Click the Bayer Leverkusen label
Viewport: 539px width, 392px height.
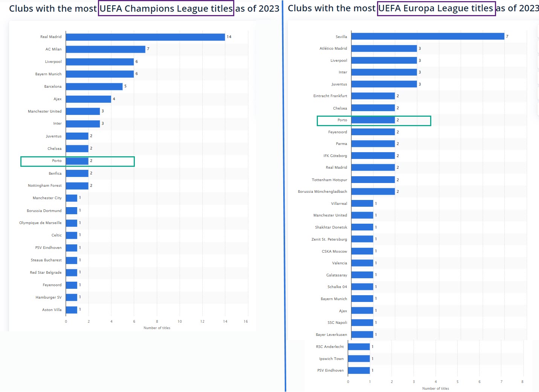(331, 335)
